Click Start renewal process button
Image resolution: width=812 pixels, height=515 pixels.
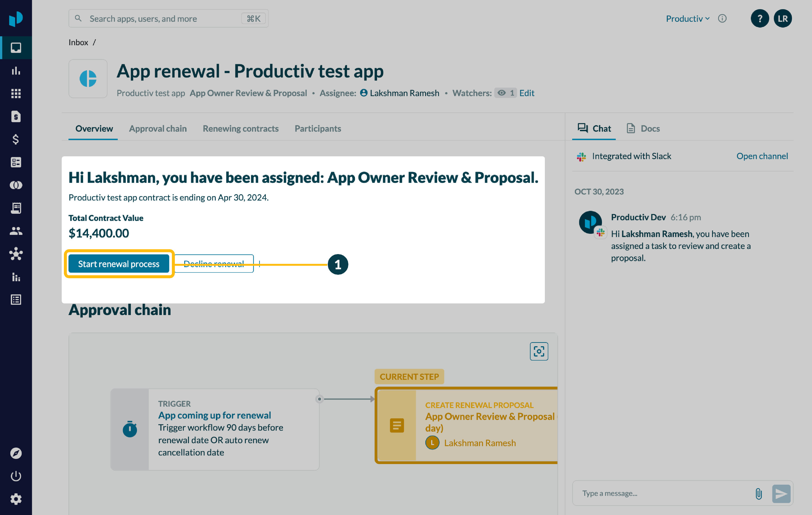[x=119, y=264]
